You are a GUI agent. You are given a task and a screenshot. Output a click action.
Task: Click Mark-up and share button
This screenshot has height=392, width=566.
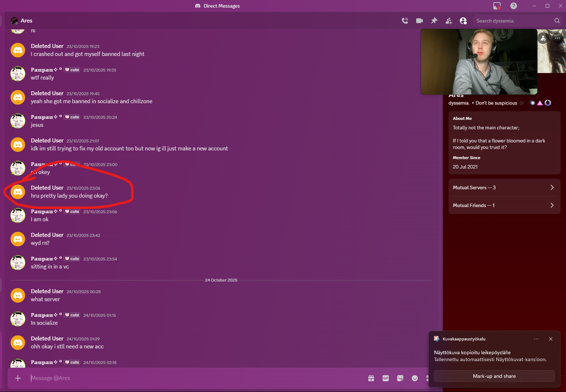[494, 376]
